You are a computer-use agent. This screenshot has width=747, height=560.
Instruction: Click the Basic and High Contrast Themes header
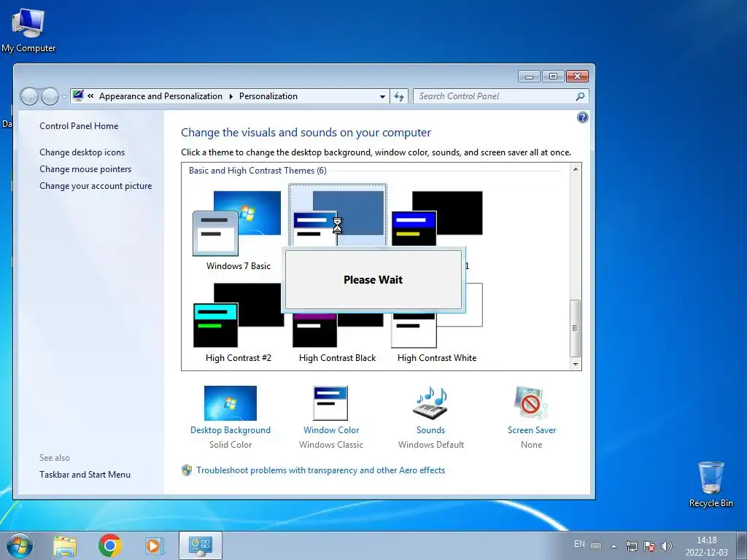pos(258,171)
